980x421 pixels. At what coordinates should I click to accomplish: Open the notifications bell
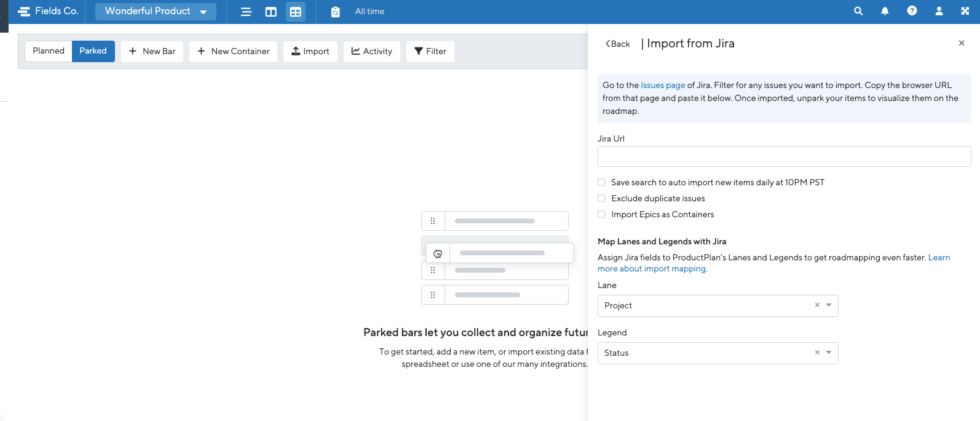885,11
